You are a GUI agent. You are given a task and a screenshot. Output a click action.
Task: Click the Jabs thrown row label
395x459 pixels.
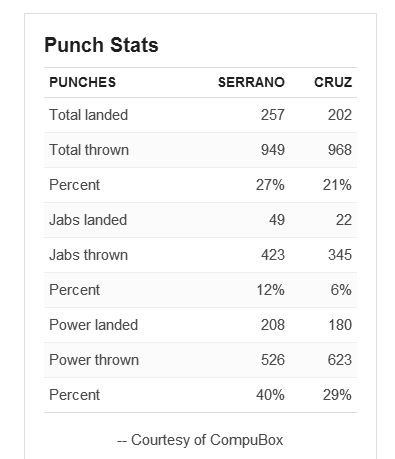(89, 255)
